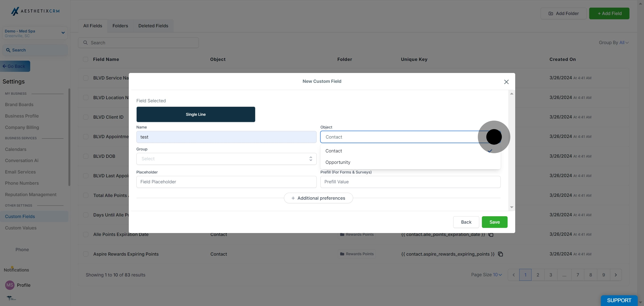Click the MS profile avatar
644x306 pixels.
[x=10, y=285]
